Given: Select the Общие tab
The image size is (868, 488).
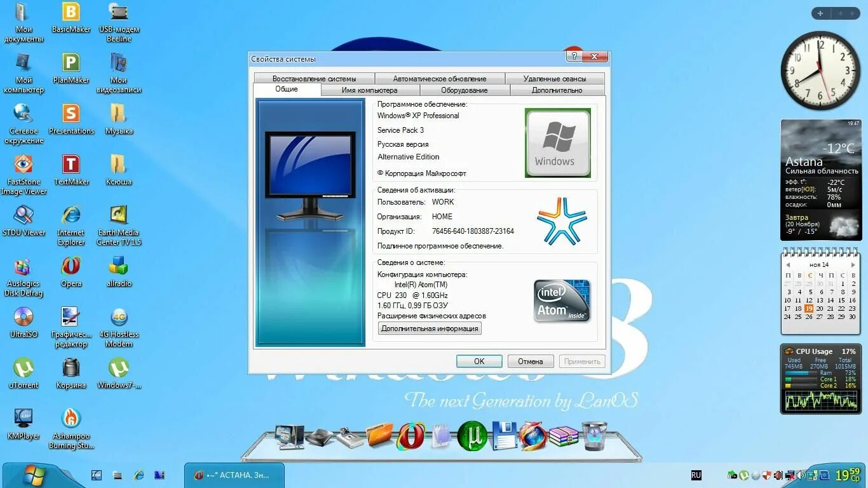Looking at the screenshot, I should (x=287, y=90).
